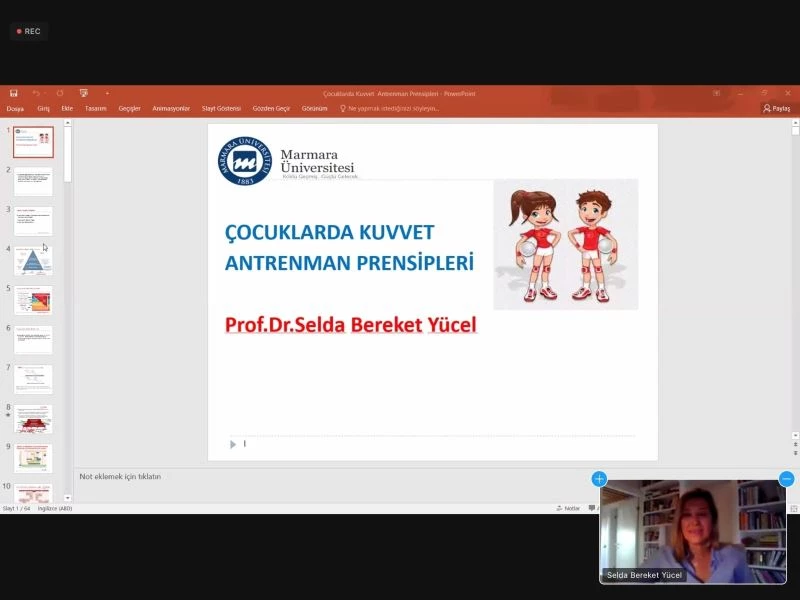The width and height of the screenshot is (800, 600).
Task: Click the Save icon in quick access toolbar
Action: tap(13, 93)
